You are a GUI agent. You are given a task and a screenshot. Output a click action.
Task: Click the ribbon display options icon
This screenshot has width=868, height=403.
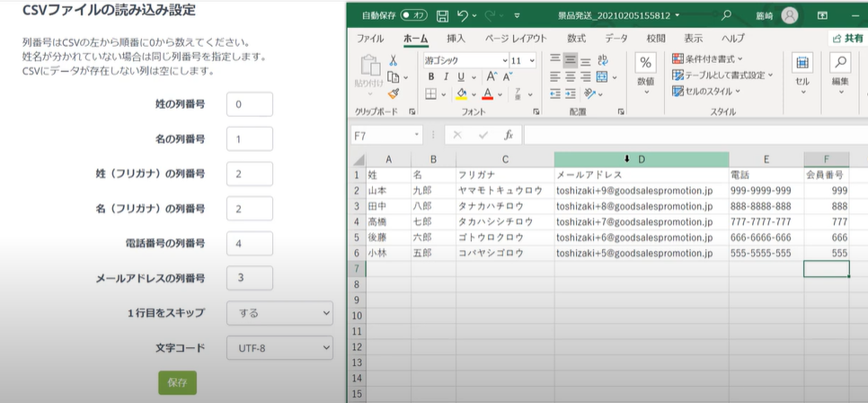(822, 15)
